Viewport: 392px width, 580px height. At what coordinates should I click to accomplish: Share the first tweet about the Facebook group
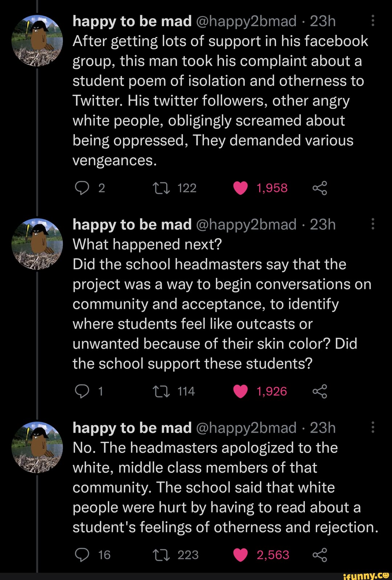[320, 188]
